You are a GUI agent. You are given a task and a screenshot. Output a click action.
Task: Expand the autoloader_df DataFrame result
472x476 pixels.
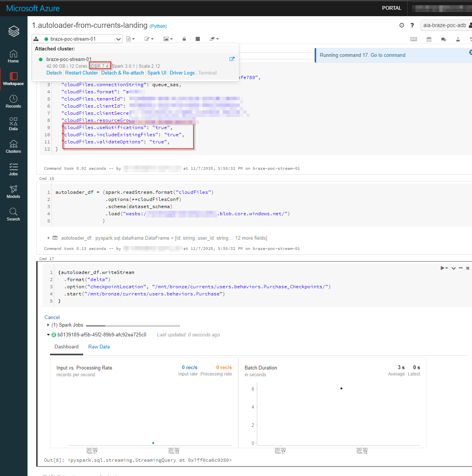click(49, 238)
